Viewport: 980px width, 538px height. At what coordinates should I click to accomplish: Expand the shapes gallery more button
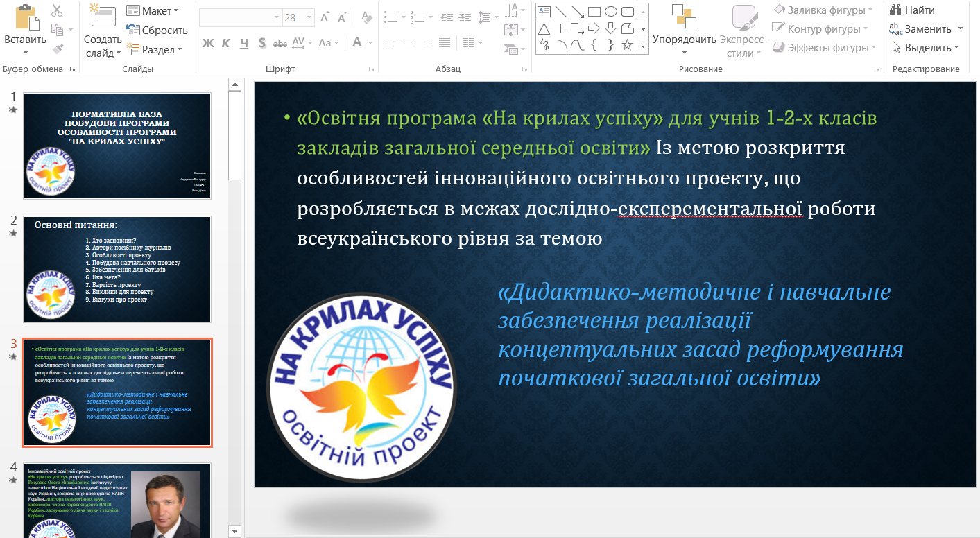pos(643,46)
